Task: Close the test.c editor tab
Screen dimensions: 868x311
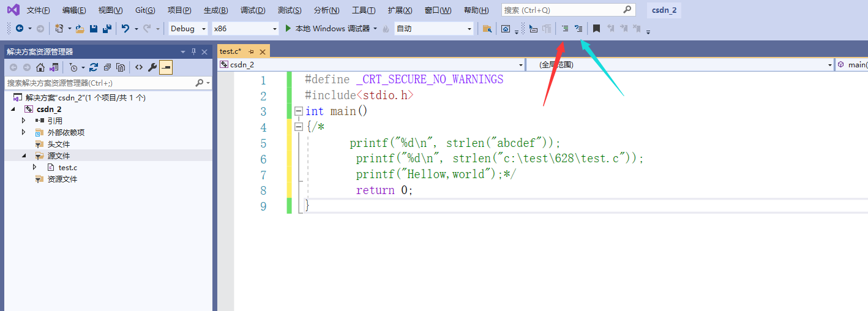Action: point(263,52)
